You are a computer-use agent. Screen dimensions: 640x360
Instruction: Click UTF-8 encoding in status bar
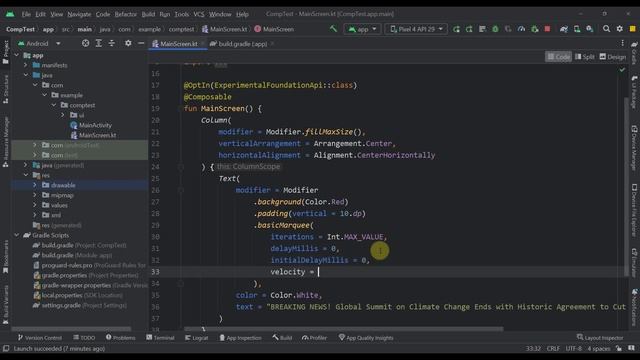pos(573,349)
